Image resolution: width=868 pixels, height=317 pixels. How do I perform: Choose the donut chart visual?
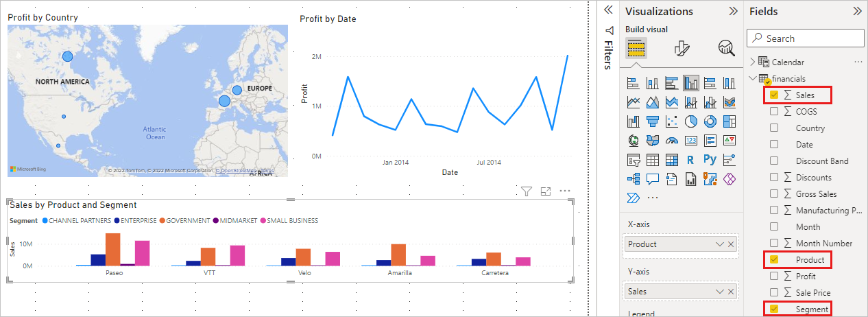(x=710, y=121)
